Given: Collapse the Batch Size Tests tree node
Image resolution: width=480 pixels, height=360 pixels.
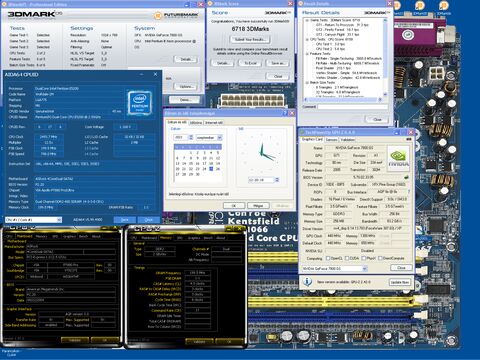Looking at the screenshot, I should (x=307, y=82).
